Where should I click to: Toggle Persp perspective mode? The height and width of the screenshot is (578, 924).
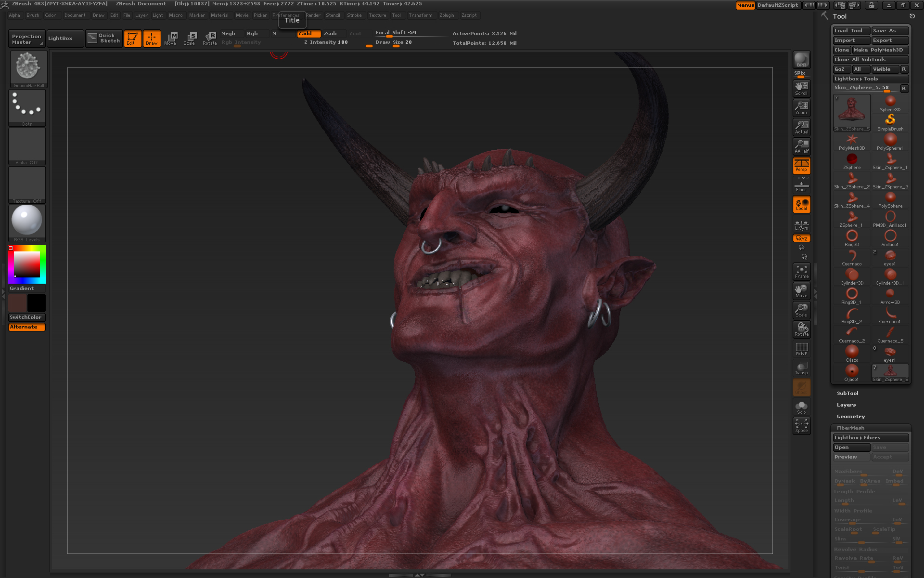tap(801, 165)
